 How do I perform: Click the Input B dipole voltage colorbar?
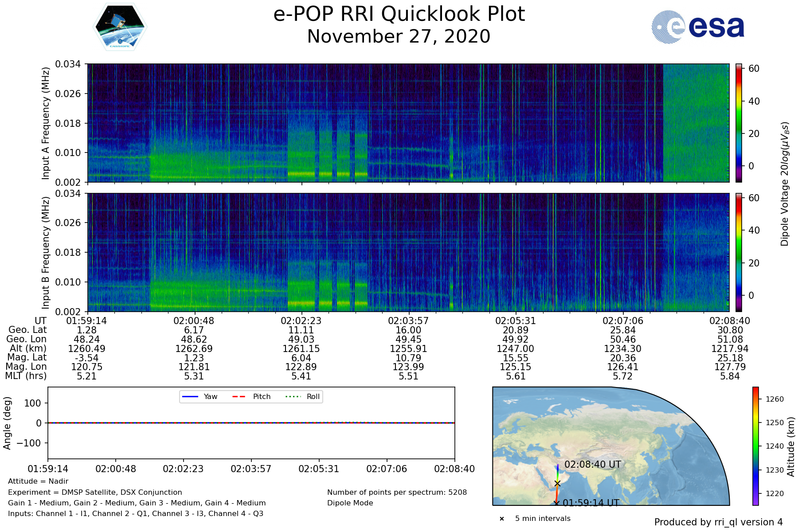tap(739, 252)
